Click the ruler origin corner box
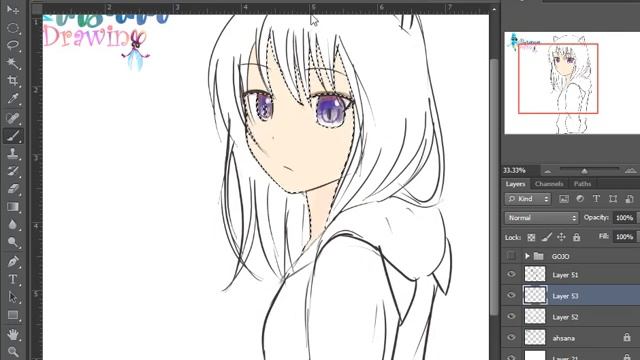 (x=37, y=9)
